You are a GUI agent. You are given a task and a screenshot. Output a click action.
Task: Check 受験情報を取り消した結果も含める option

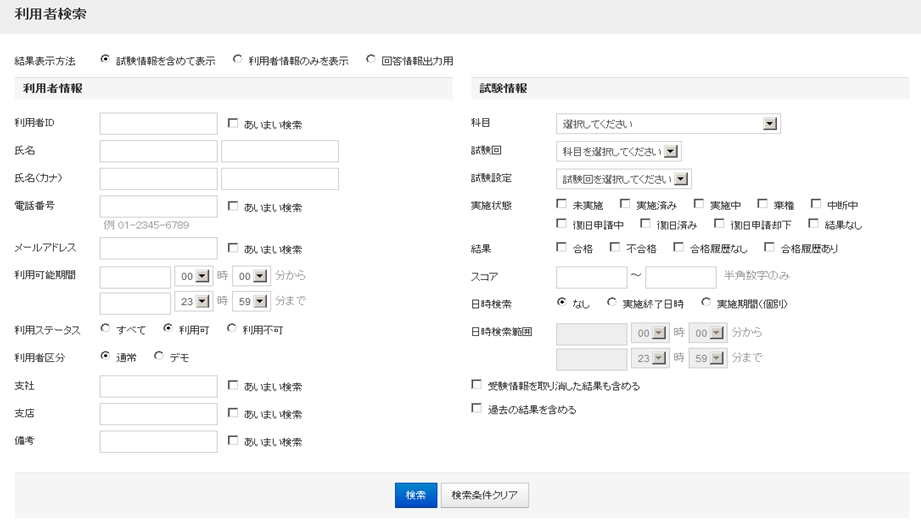point(476,384)
